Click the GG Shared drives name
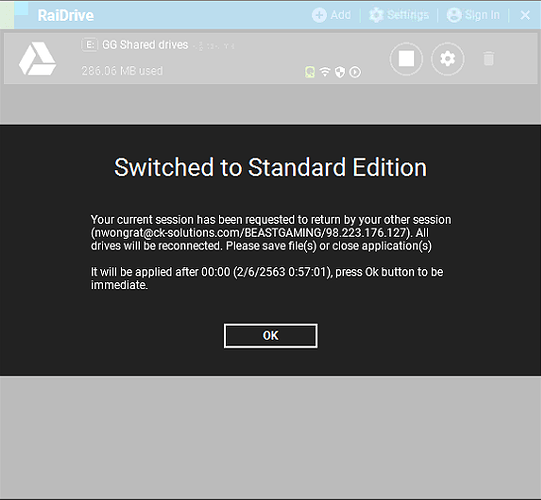 145,45
